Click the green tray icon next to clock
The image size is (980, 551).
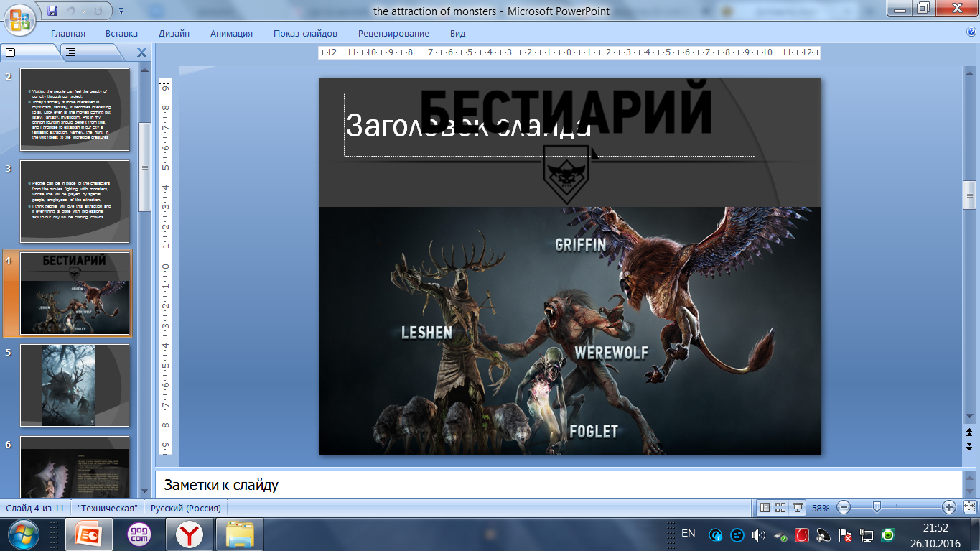[888, 535]
